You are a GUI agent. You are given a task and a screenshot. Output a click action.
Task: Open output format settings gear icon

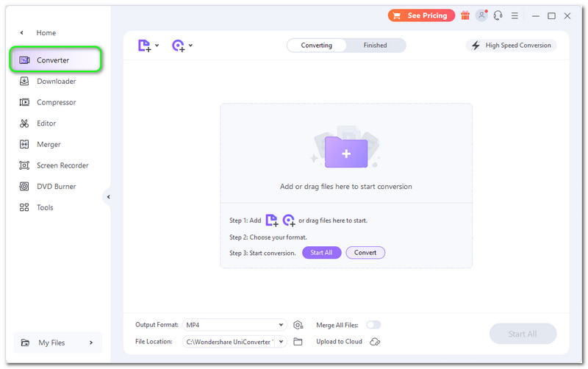point(298,325)
